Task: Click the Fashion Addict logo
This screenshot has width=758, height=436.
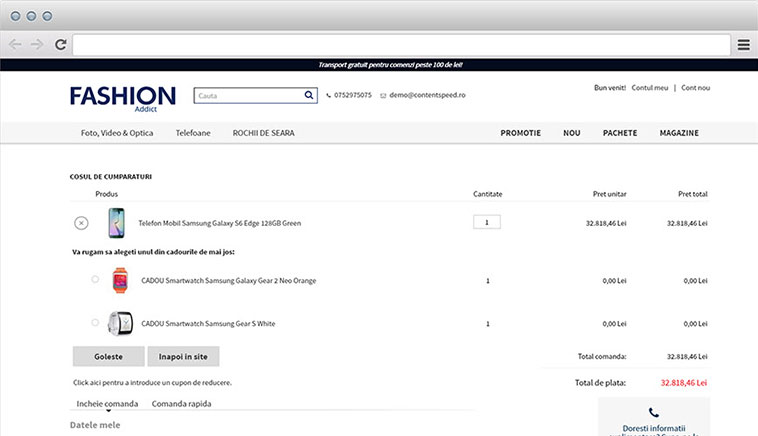Action: 123,97
